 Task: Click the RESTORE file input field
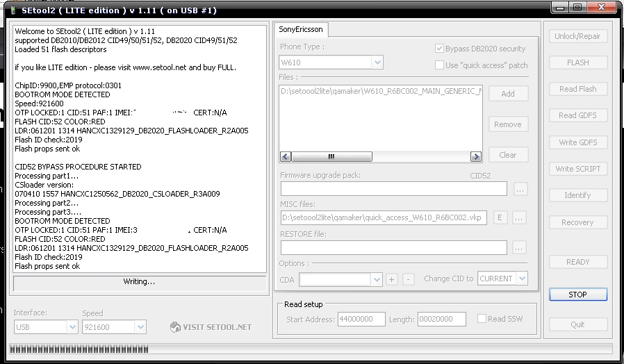(x=393, y=247)
